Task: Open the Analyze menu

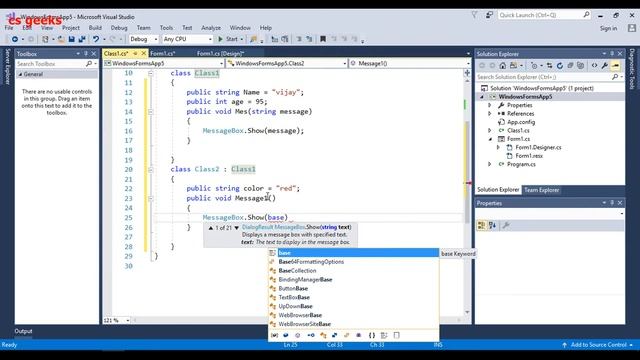Action: tap(211, 28)
